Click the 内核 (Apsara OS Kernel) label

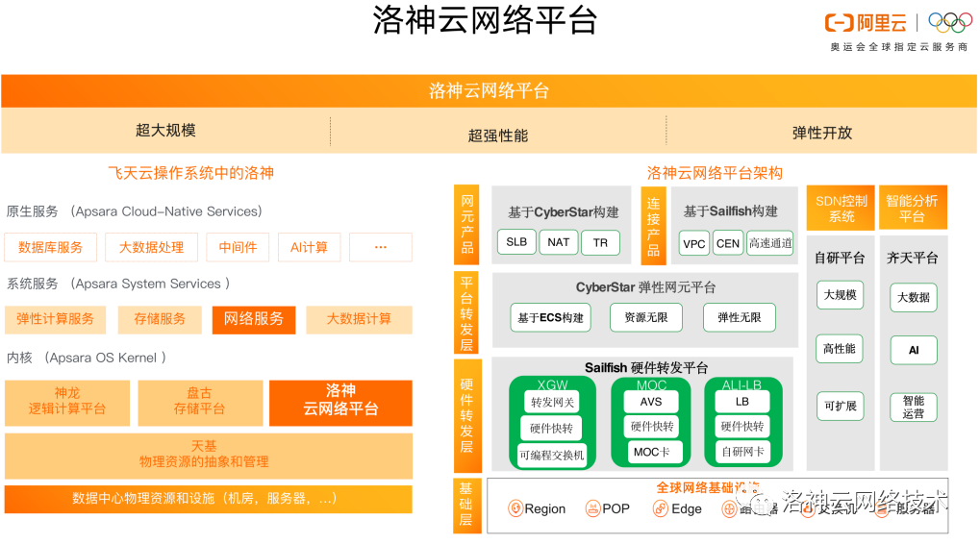point(87,358)
